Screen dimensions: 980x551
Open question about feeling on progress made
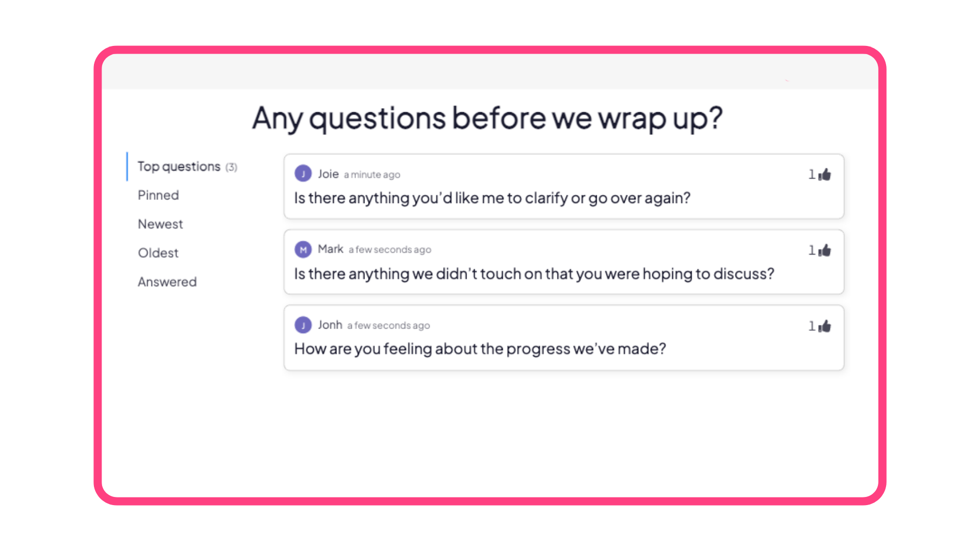(480, 349)
